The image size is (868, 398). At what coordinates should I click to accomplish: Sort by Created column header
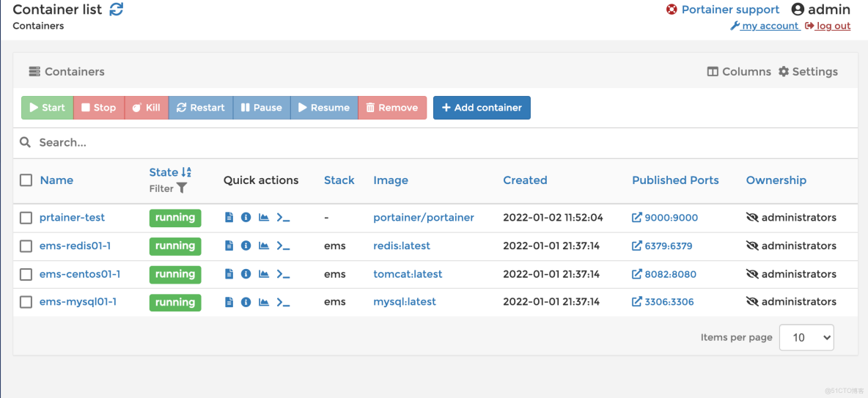click(x=525, y=180)
